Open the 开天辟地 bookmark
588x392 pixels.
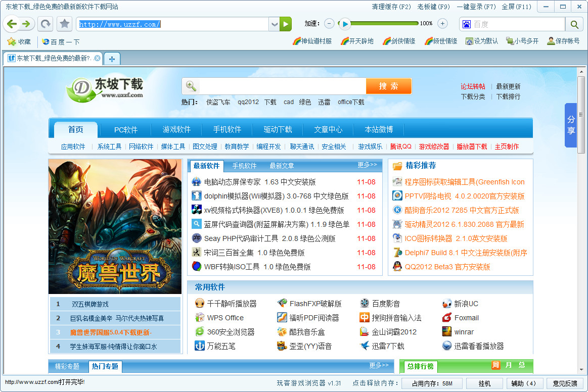click(357, 41)
